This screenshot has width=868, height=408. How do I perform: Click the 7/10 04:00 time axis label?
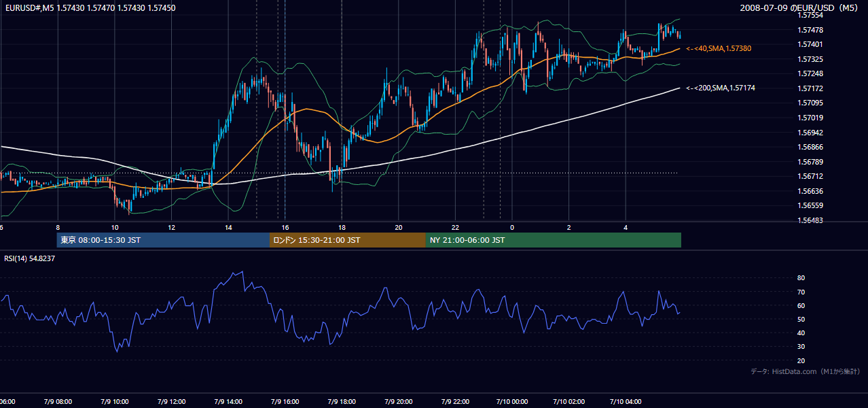point(626,401)
